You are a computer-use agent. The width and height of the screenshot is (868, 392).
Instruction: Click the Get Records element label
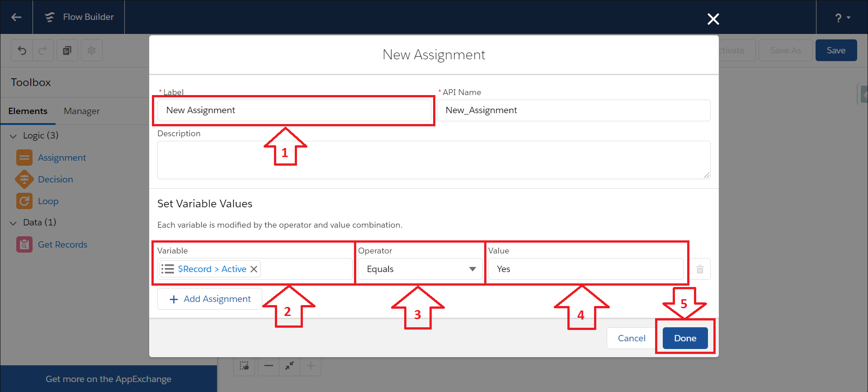click(x=62, y=244)
